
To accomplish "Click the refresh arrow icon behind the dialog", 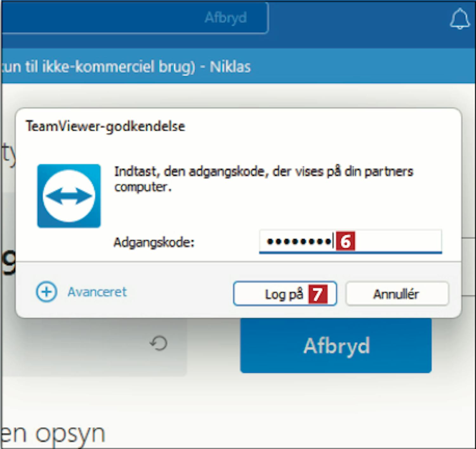I will 159,343.
